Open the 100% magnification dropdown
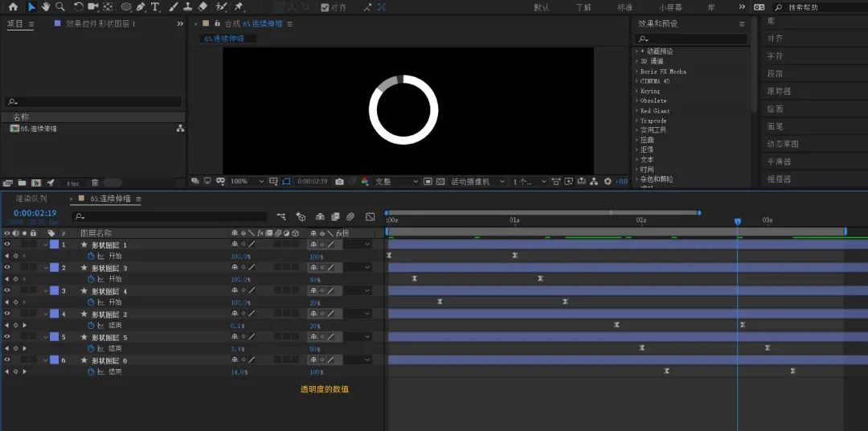The height and width of the screenshot is (431, 868). 248,181
